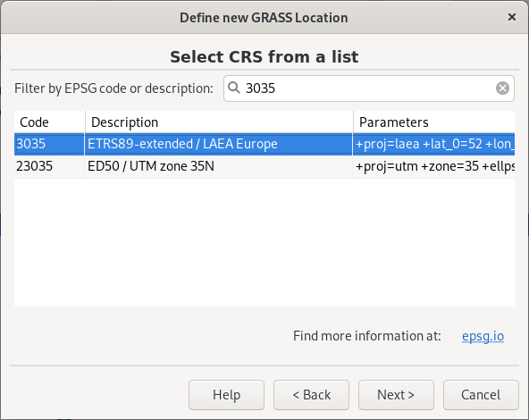This screenshot has width=529, height=420.
Task: Go to previous page with Back
Action: click(x=311, y=395)
